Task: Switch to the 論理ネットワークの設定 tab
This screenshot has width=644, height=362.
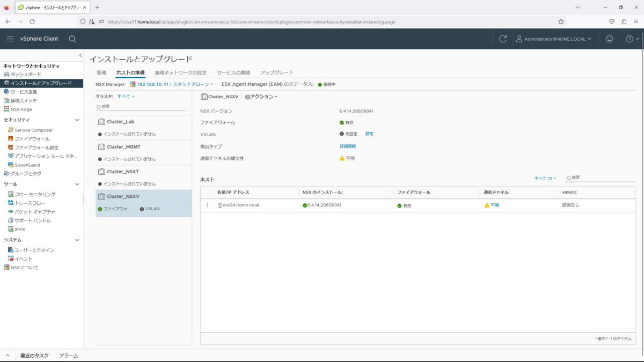Action: 181,72
